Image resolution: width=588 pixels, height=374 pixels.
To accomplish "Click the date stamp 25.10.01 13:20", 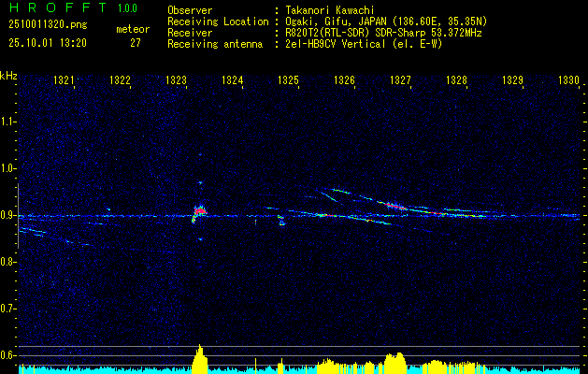I will click(x=48, y=43).
